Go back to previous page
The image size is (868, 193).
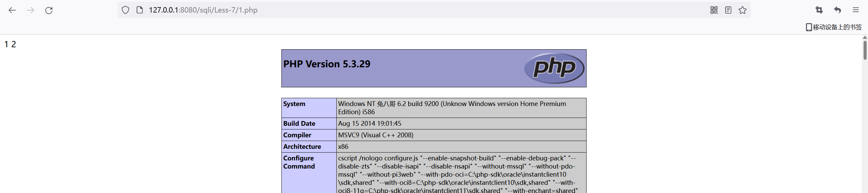click(12, 10)
